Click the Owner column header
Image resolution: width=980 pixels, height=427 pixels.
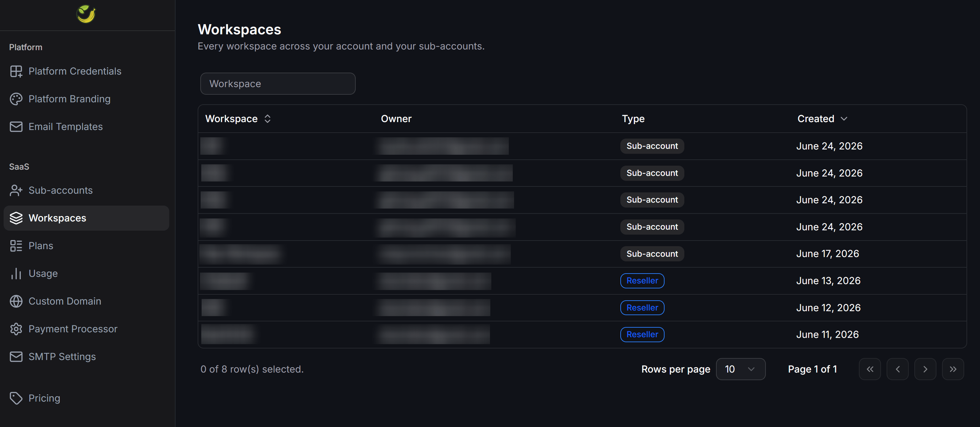[x=396, y=119]
